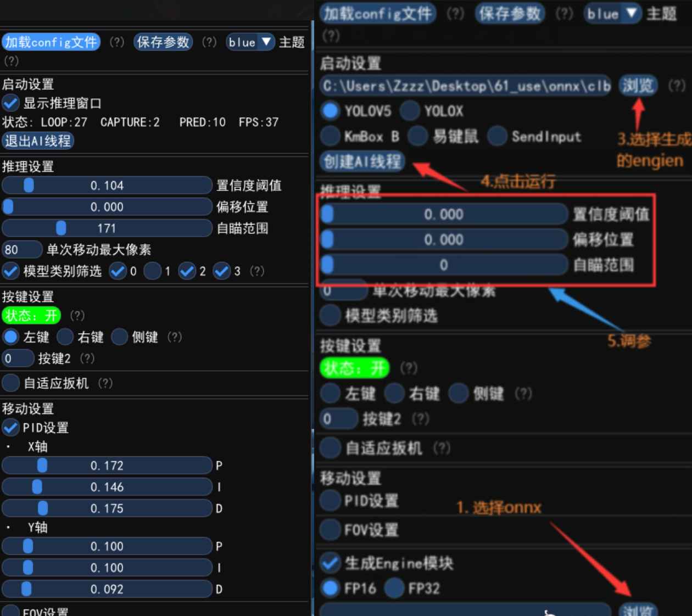Switch engine precision to FP32
Image resolution: width=692 pixels, height=616 pixels.
pyautogui.click(x=394, y=588)
